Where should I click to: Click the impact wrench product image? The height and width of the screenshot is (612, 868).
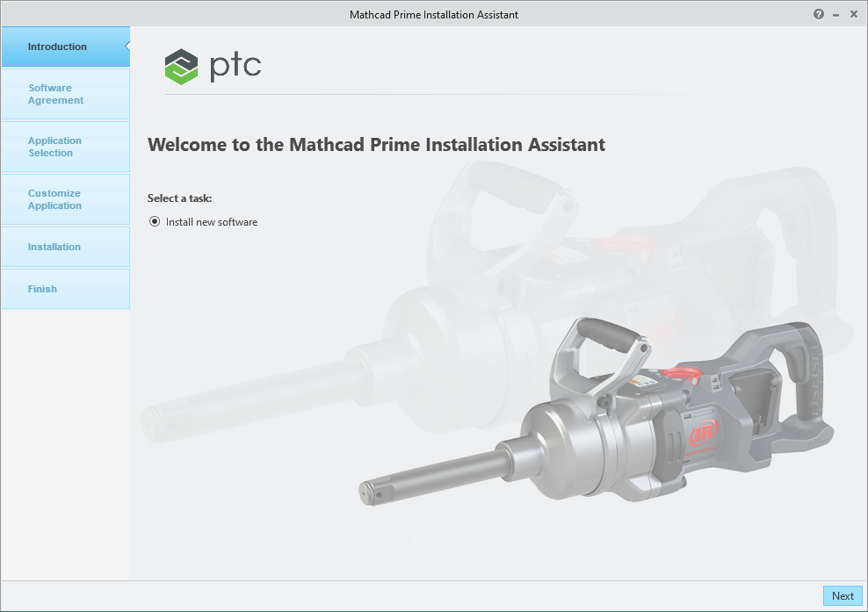tap(595, 412)
